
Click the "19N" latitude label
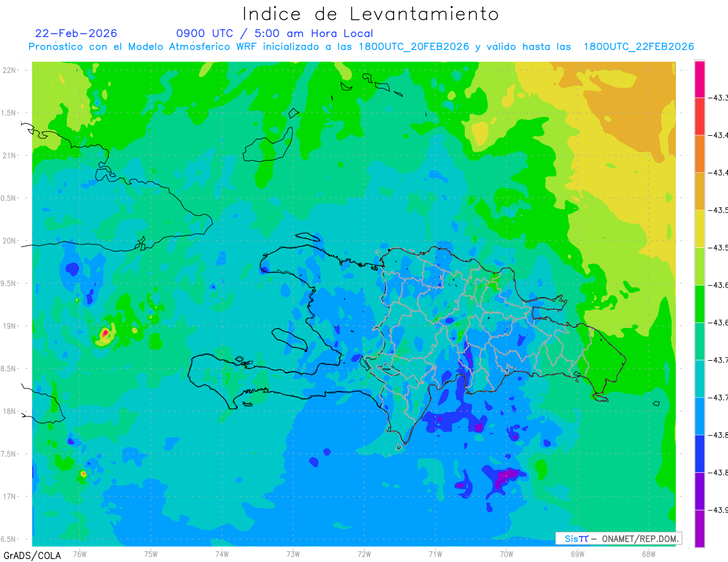[9, 326]
